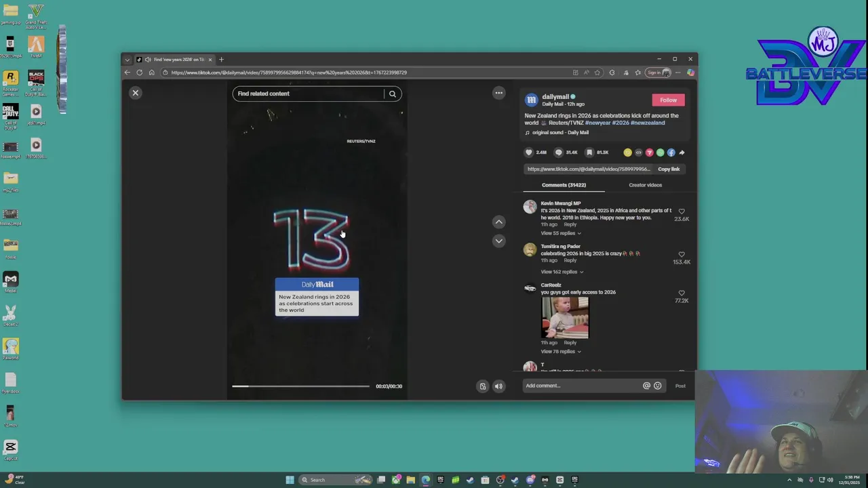Click the Add comment text field
Screen dimensions: 868x488
tap(582, 386)
